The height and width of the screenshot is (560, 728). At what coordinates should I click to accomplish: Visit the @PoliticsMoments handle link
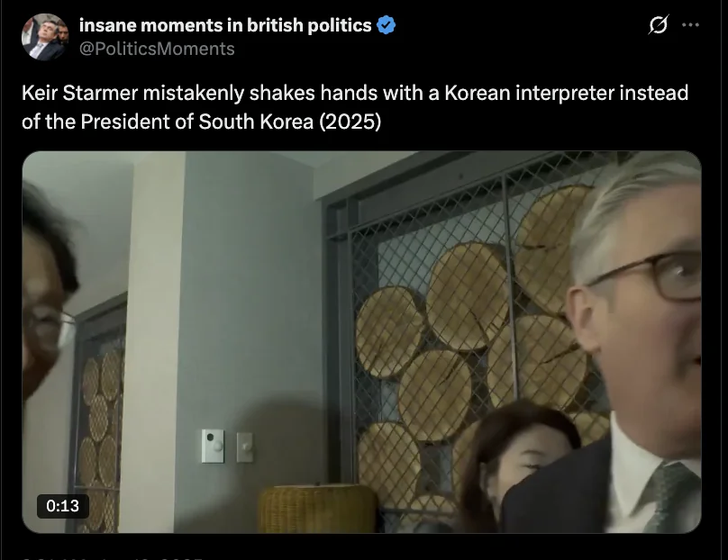(157, 49)
